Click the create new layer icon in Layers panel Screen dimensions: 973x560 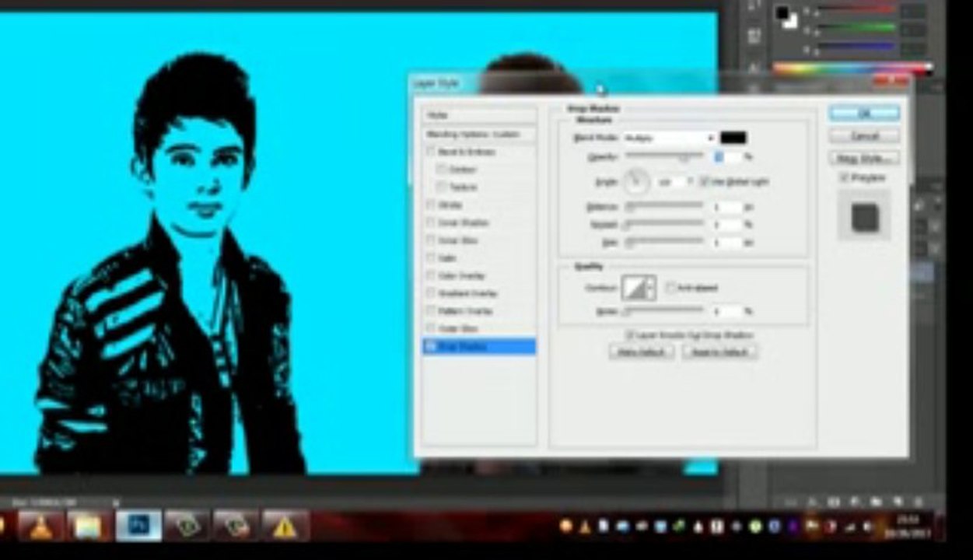[x=897, y=502]
